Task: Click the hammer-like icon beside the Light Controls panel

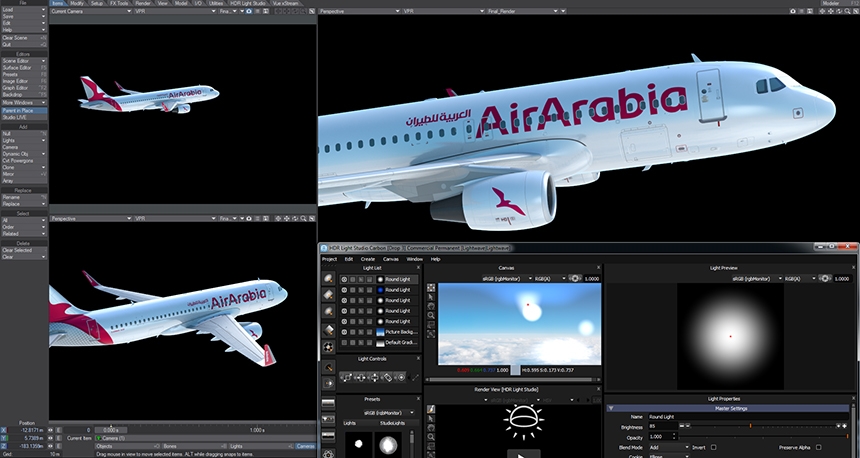Action: tap(328, 367)
